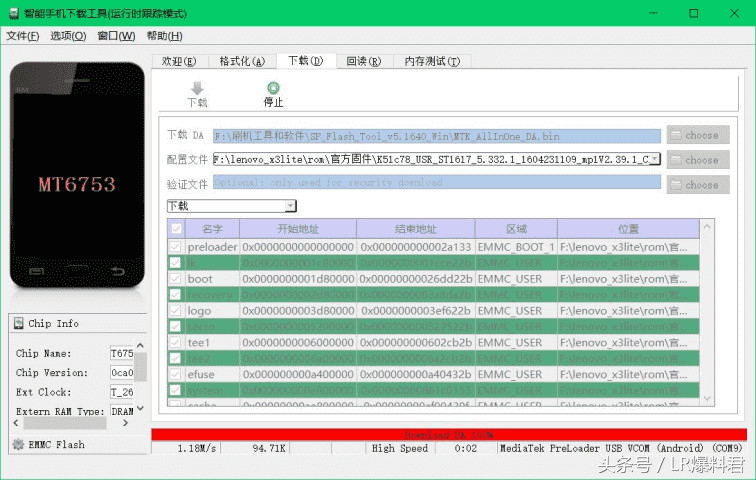
Task: Click the 下载 DA file path field
Action: 437,136
